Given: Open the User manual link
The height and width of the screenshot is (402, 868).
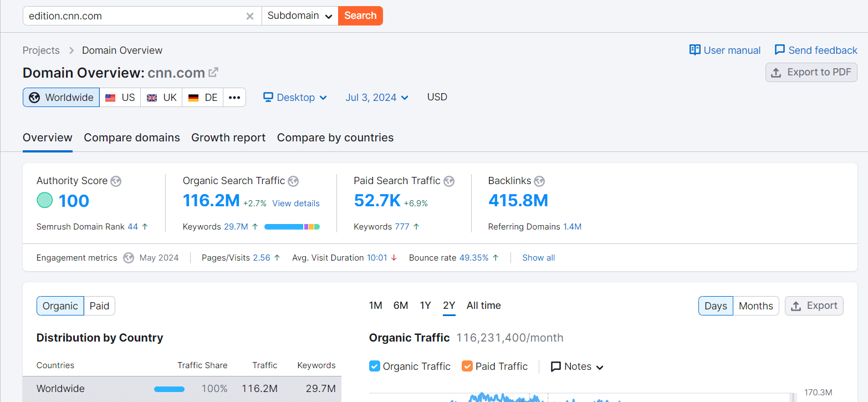Looking at the screenshot, I should tap(725, 50).
